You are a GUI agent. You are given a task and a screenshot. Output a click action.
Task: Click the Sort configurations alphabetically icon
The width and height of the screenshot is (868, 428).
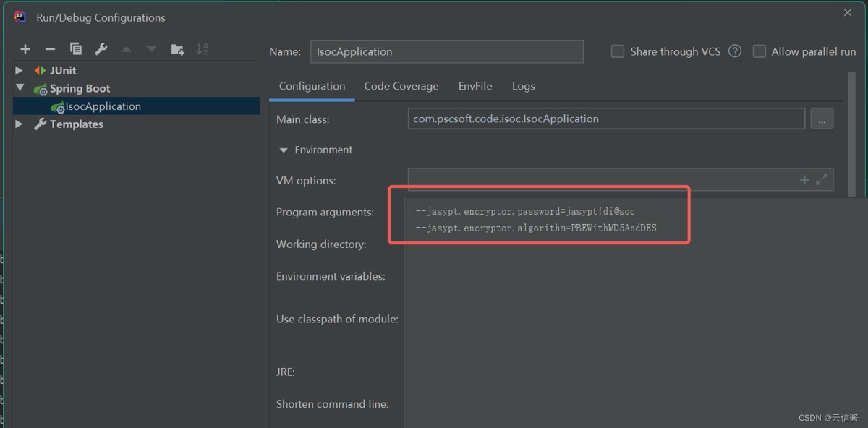[x=203, y=49]
